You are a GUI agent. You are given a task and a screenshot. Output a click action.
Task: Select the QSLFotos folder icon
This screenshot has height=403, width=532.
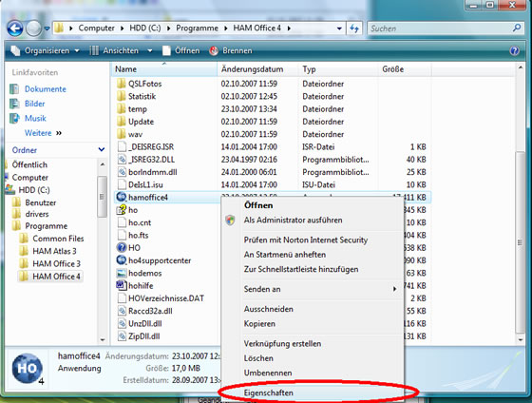coord(122,84)
